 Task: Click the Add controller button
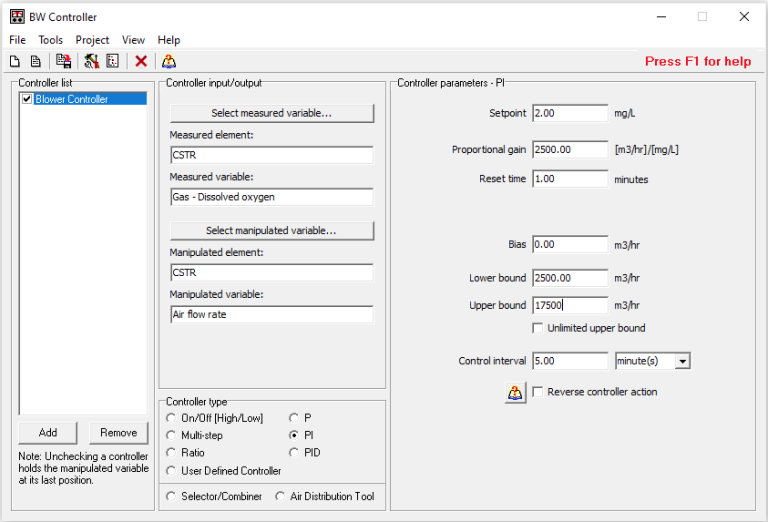point(48,433)
